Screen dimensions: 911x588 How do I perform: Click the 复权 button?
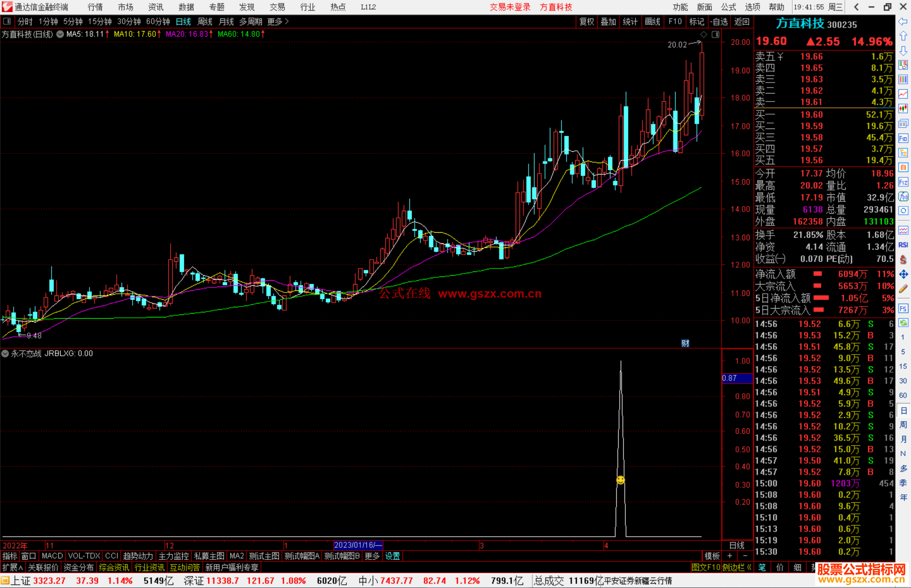click(x=586, y=21)
